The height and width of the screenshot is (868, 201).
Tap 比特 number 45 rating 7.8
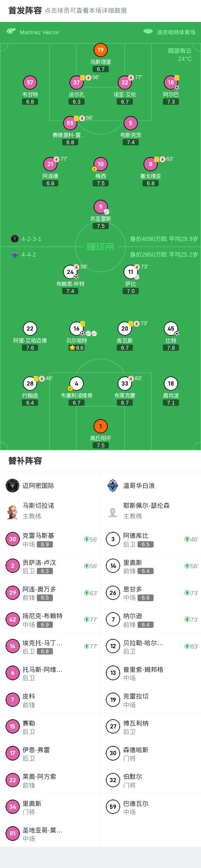(x=171, y=348)
